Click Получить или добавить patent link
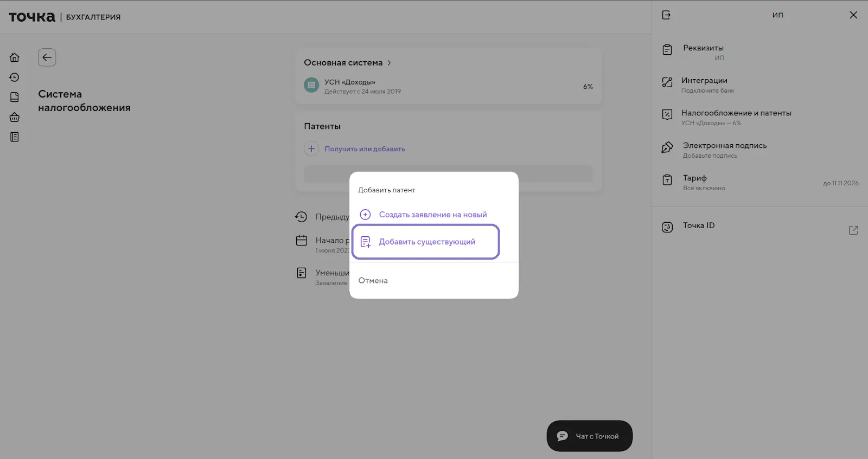Screen dimensions: 868x459 pyautogui.click(x=364, y=149)
